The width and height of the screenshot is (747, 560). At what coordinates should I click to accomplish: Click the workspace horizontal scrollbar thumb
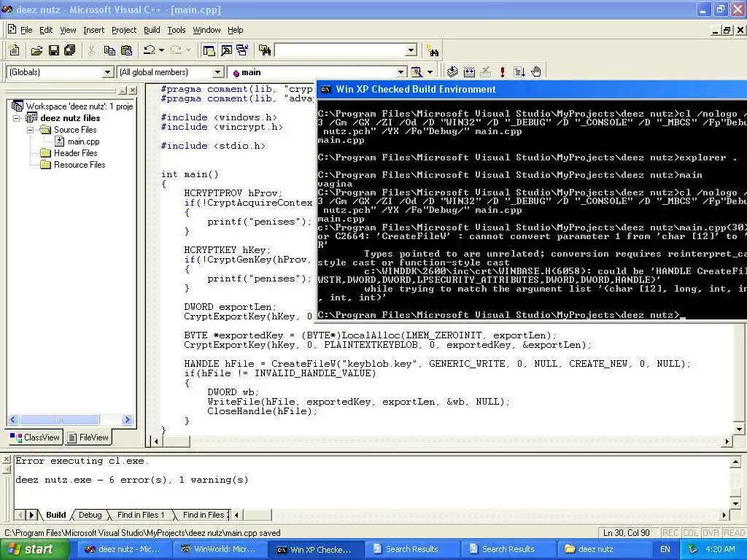click(x=60, y=419)
